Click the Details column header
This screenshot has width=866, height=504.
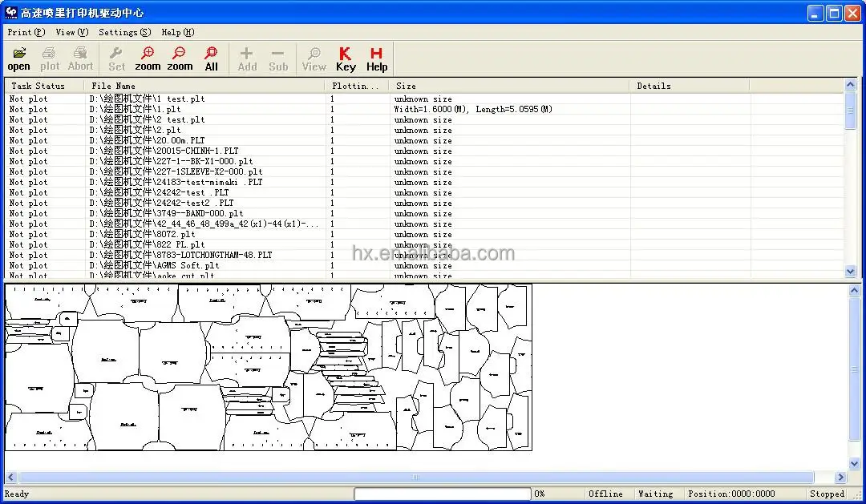coord(690,86)
